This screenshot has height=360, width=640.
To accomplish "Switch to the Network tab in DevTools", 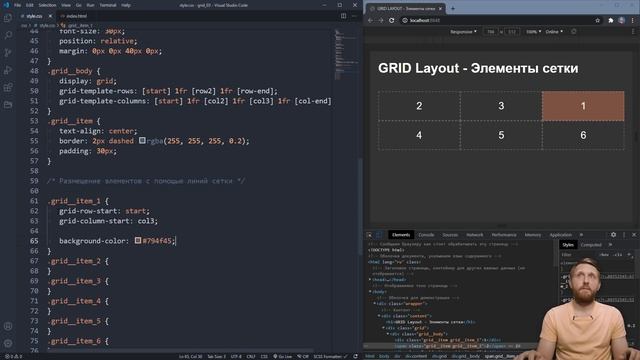I will (474, 235).
